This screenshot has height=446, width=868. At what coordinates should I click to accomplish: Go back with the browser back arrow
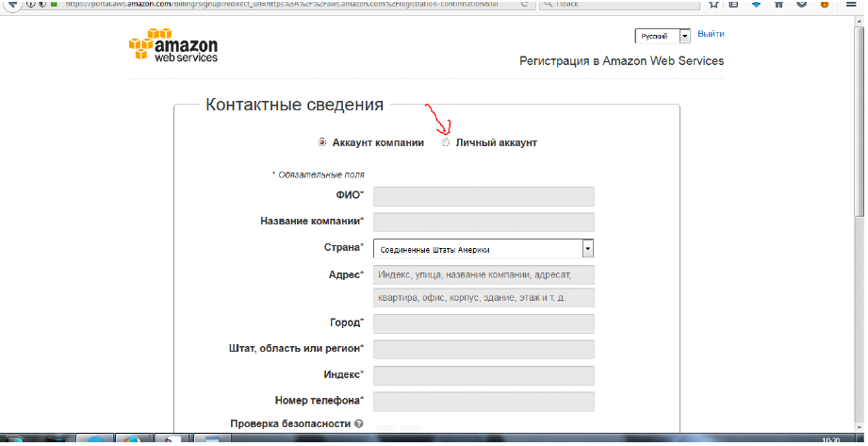coord(12,4)
